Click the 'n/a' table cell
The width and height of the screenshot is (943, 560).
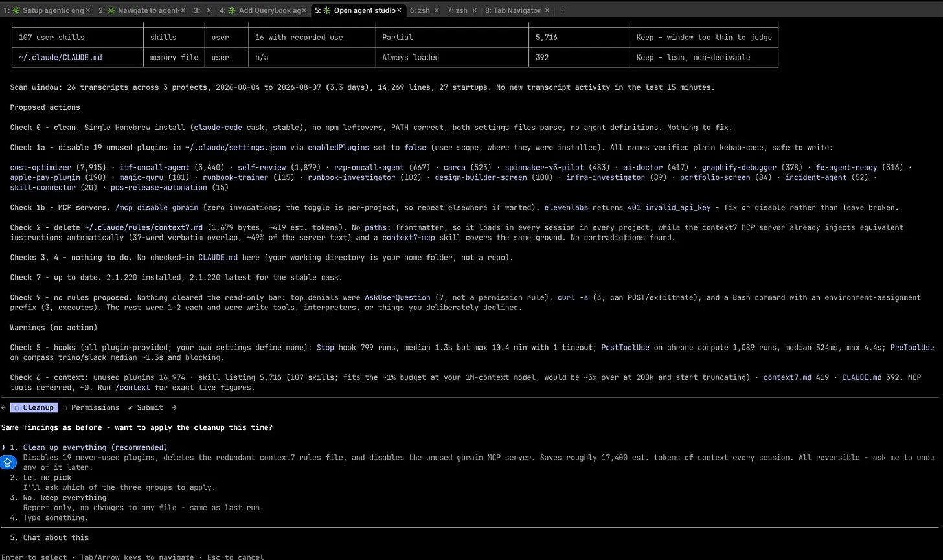click(x=260, y=58)
